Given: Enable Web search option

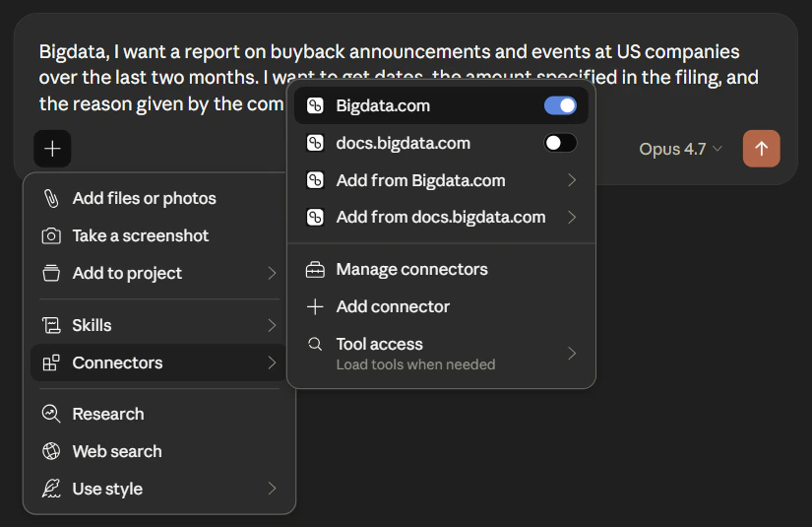Looking at the screenshot, I should pyautogui.click(x=158, y=451).
